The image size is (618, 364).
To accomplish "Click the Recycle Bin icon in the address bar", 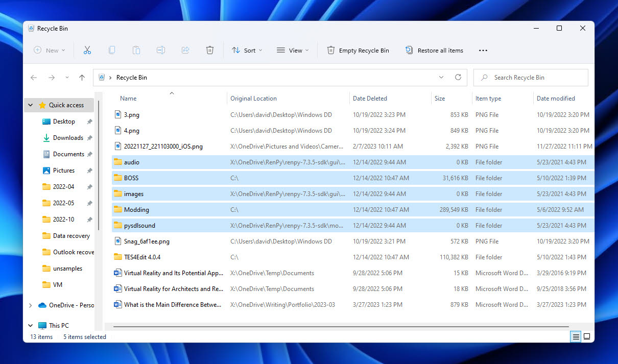I will [x=102, y=77].
